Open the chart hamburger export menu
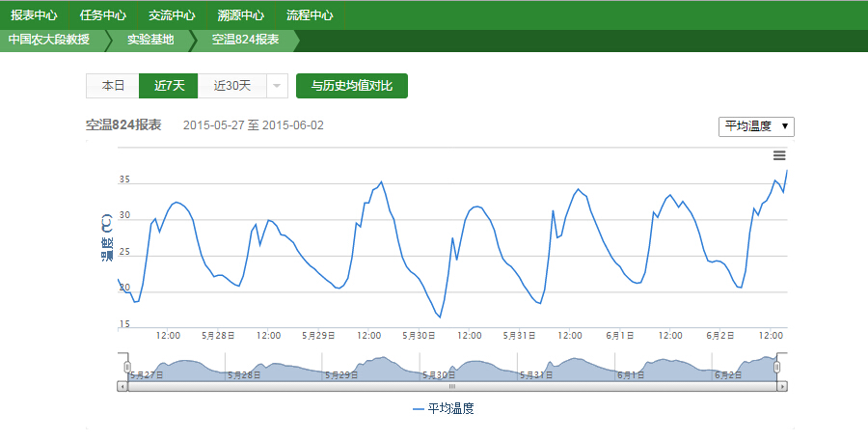Viewport: 868px width, 441px height. [x=779, y=155]
